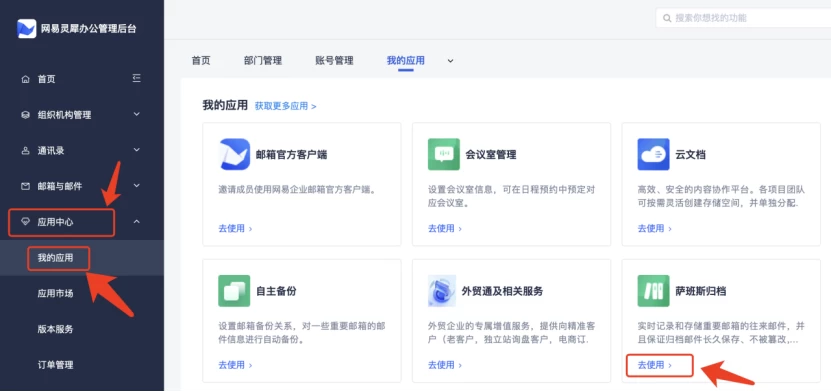Click the organization management layers icon
Screen dimensions: 831x392
(25, 115)
